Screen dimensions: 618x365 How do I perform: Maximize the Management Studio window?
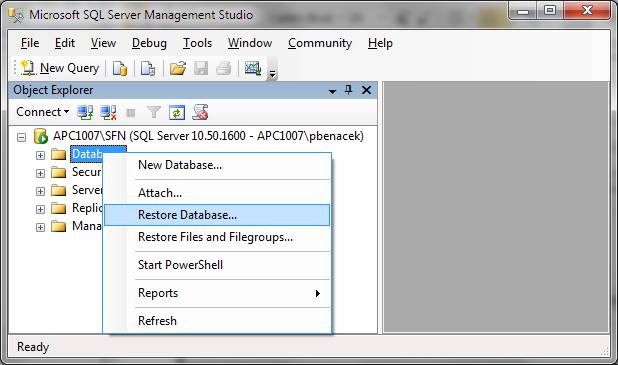[x=550, y=10]
